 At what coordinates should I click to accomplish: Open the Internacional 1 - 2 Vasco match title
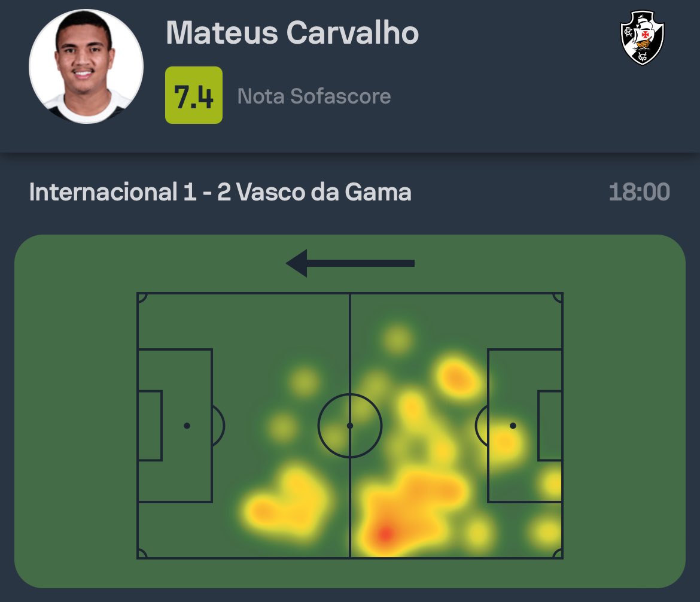[220, 193]
